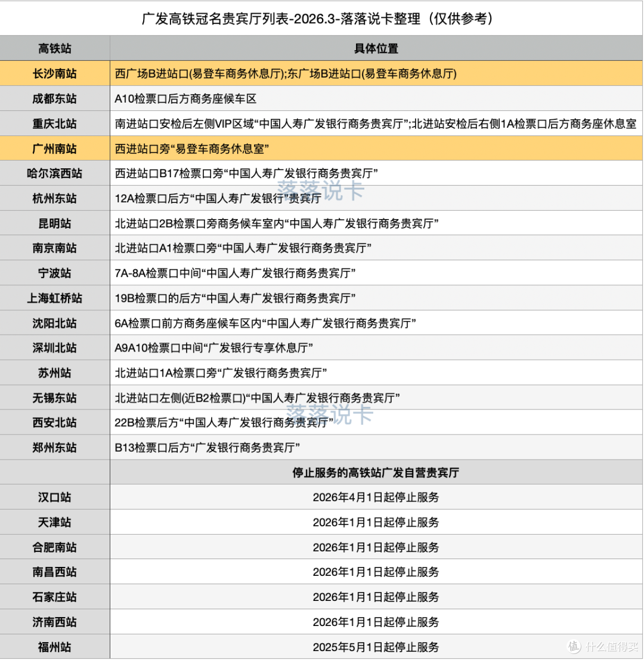Viewport: 644px width, 660px height.
Task: Click the 南昌西站 station cell
Action: 55,572
